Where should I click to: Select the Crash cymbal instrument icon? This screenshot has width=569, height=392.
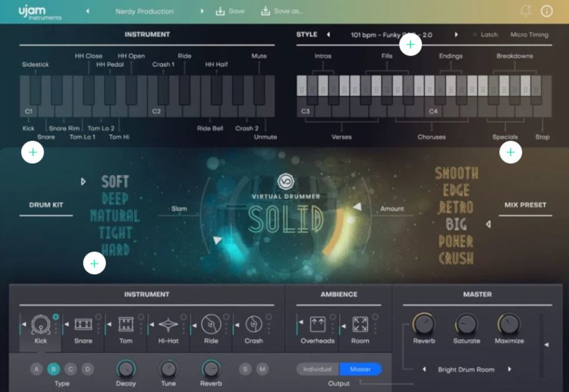(253, 324)
